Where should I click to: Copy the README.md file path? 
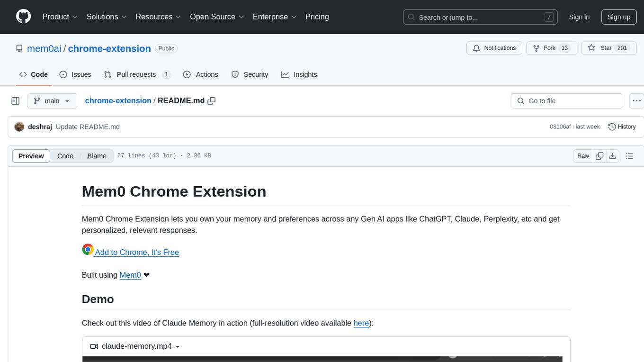(x=212, y=101)
